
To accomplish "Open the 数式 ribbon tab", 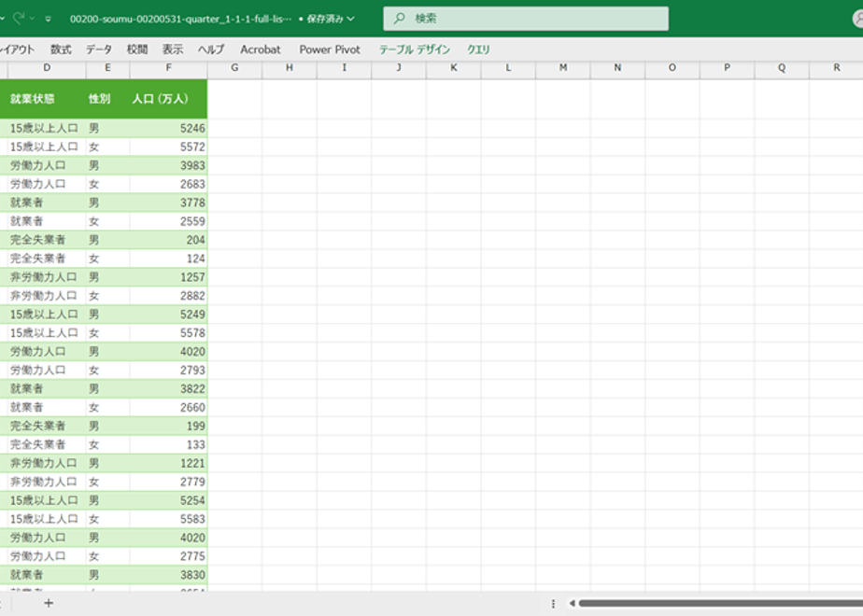I will pos(61,49).
